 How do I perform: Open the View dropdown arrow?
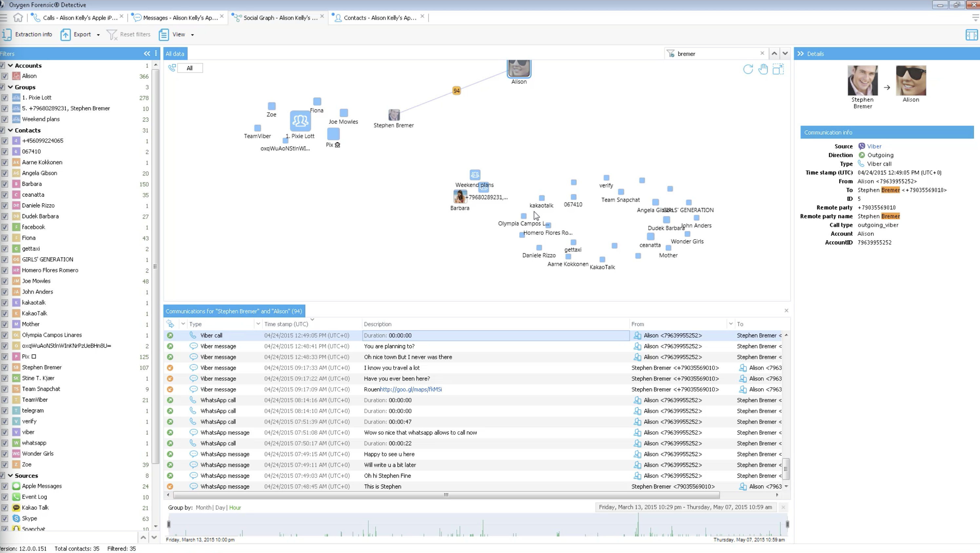192,35
